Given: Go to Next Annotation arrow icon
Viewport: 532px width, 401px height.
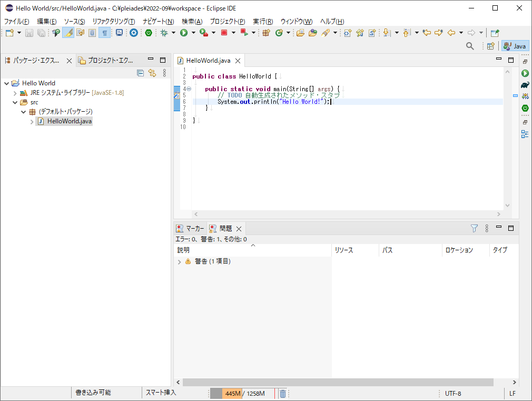Looking at the screenshot, I should tap(387, 33).
